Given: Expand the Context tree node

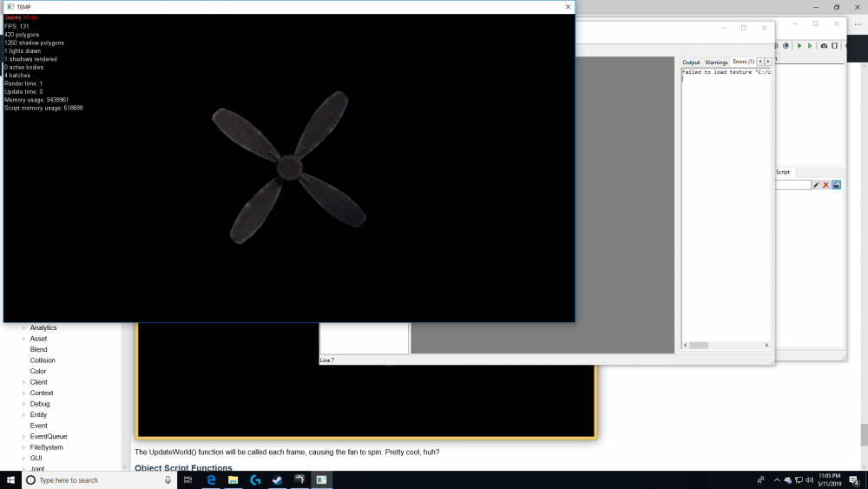Looking at the screenshot, I should 23,393.
